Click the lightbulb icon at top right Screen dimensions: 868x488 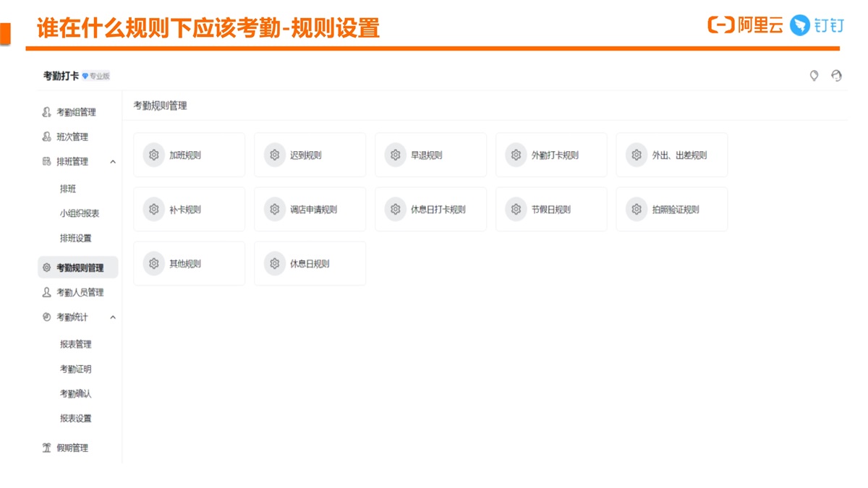pyautogui.click(x=814, y=76)
